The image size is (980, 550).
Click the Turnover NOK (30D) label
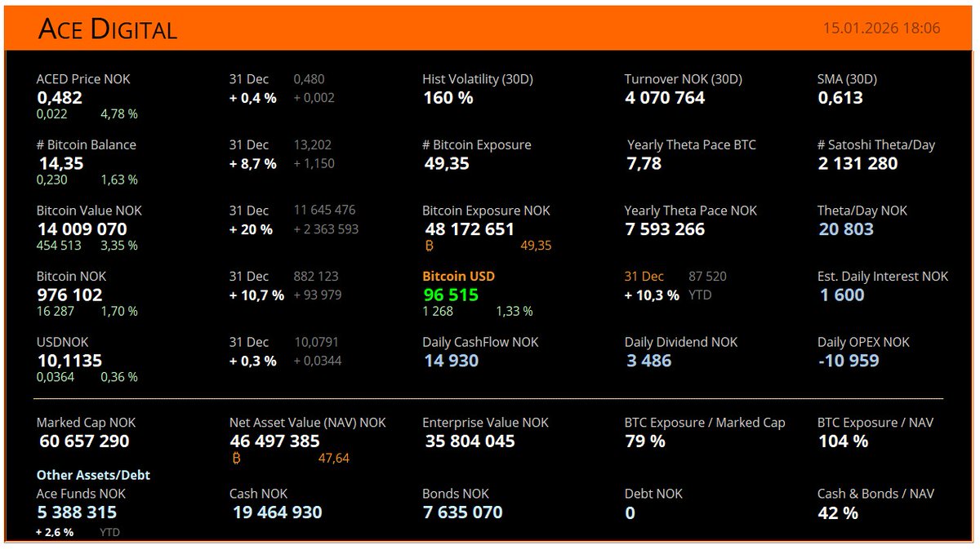click(684, 79)
